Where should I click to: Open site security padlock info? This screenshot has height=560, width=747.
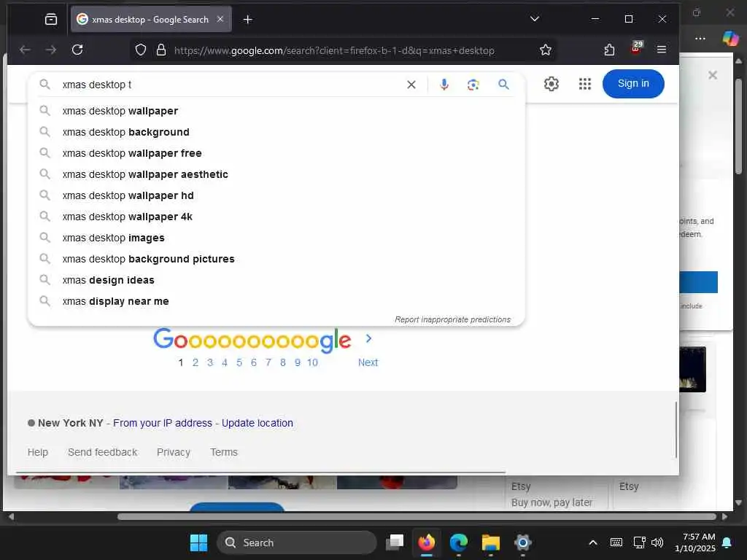click(161, 50)
